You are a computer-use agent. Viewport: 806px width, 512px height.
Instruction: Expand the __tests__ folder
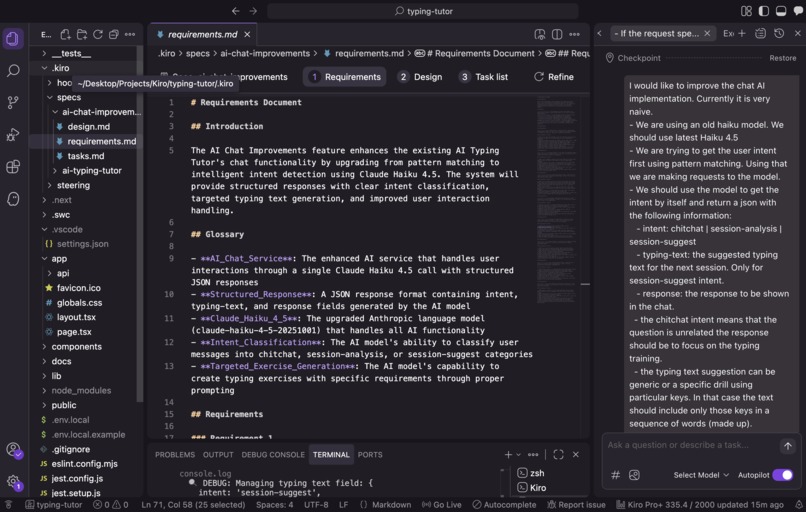click(45, 53)
